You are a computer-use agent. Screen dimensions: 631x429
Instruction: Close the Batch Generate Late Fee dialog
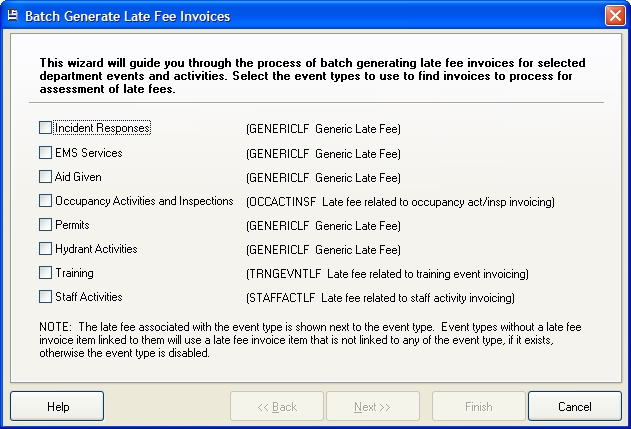click(x=615, y=16)
